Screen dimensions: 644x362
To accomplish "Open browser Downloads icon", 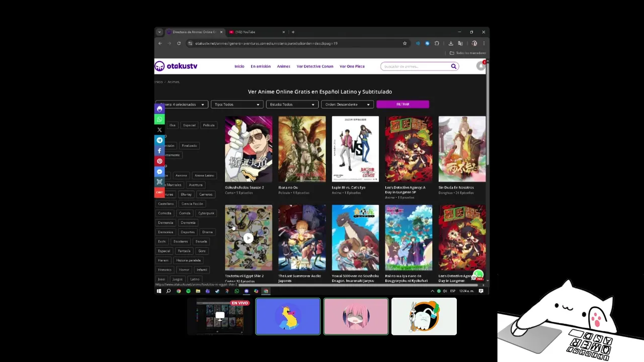I will pyautogui.click(x=451, y=43).
